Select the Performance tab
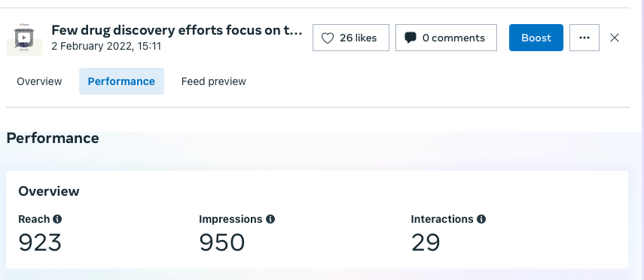This screenshot has height=280, width=644. (x=121, y=81)
